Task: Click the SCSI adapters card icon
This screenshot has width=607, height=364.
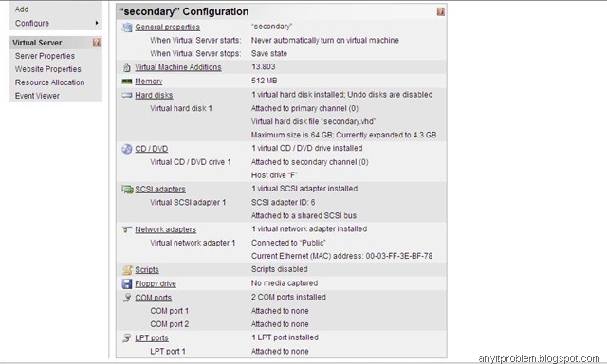Action: point(127,190)
